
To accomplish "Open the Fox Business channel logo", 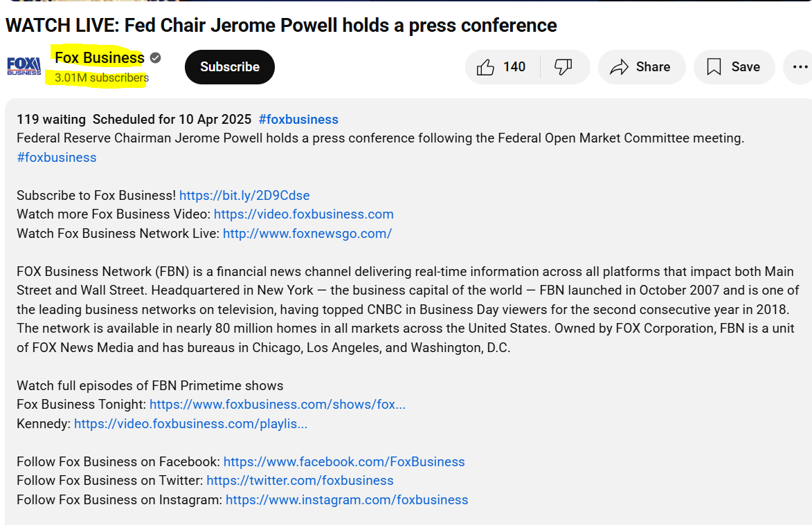I will (24, 66).
